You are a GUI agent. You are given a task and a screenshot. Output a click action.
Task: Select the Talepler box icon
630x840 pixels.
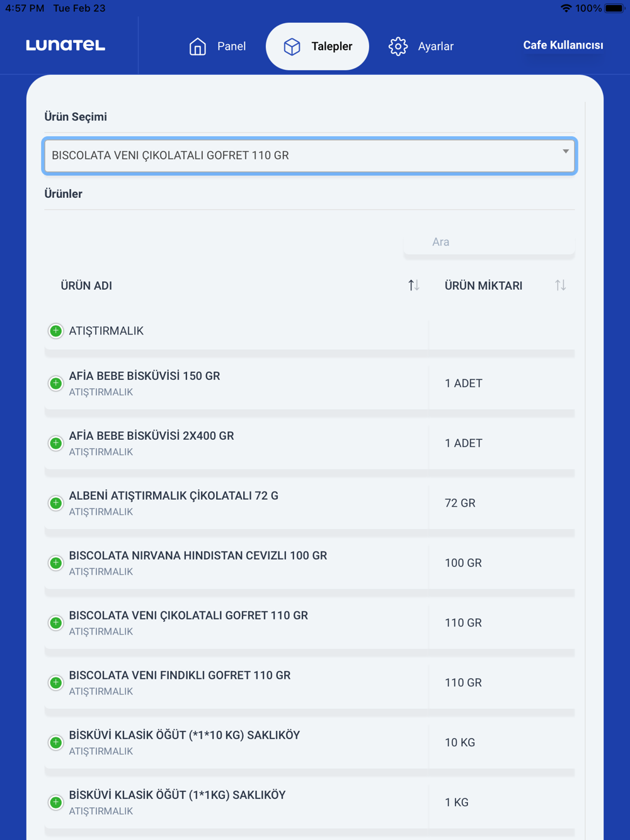click(292, 47)
